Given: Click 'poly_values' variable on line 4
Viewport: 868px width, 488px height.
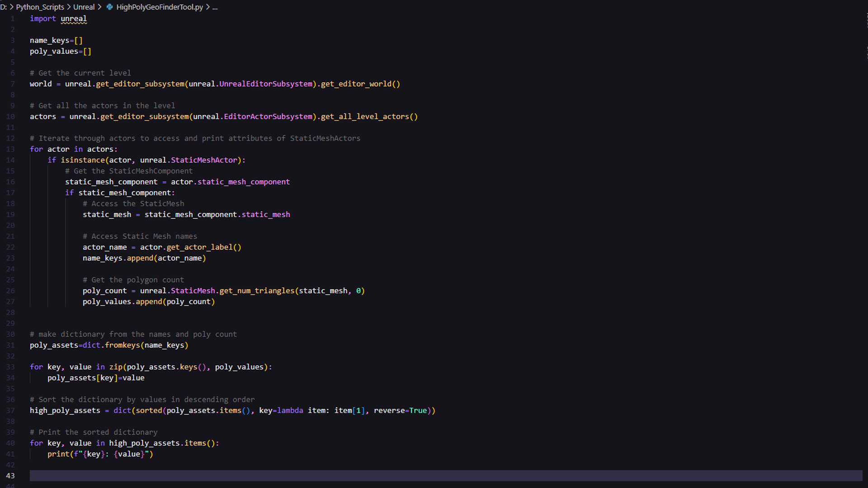Looking at the screenshot, I should (x=54, y=51).
